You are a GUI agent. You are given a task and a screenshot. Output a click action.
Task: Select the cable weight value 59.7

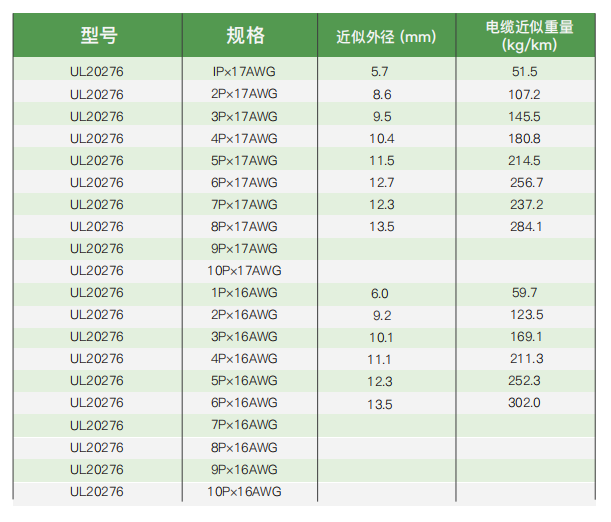[524, 292]
